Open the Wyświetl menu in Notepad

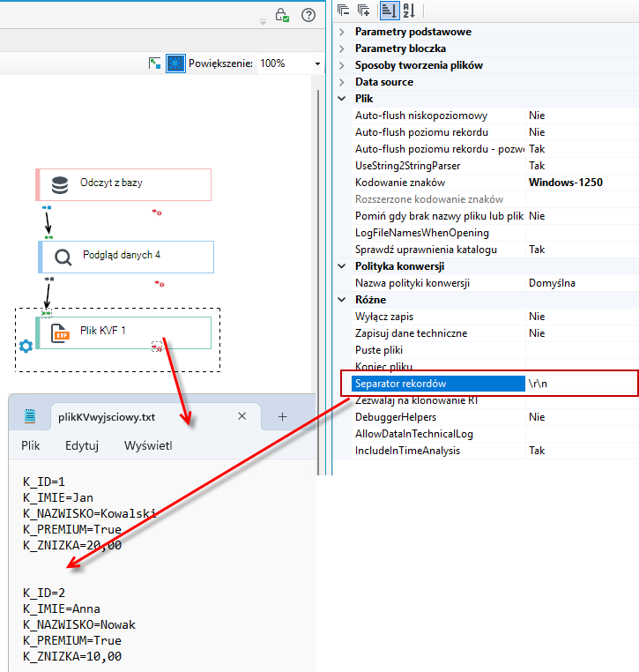pyautogui.click(x=148, y=445)
